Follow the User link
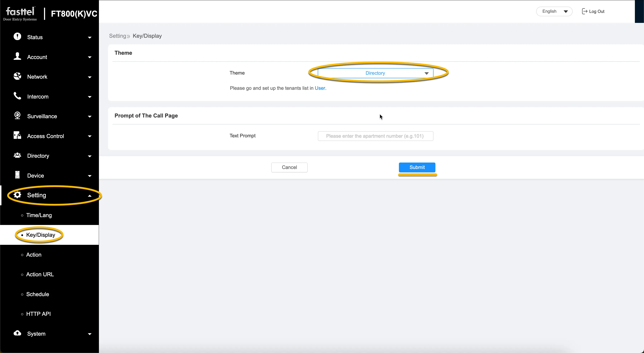This screenshot has height=353, width=644. 320,88
